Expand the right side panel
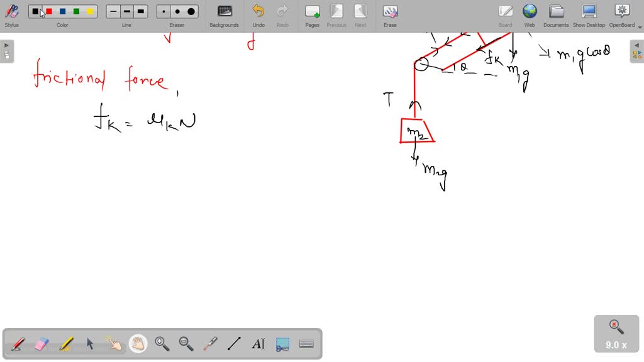 pyautogui.click(x=637, y=51)
